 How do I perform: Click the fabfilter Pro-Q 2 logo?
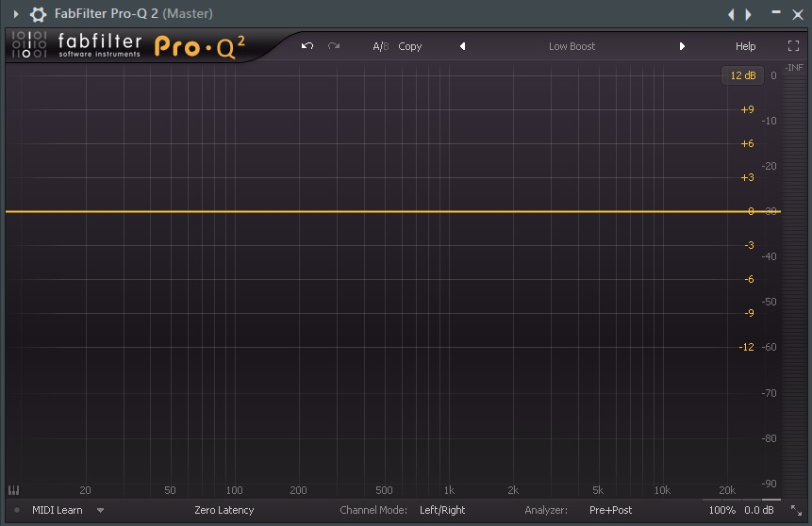click(x=128, y=45)
